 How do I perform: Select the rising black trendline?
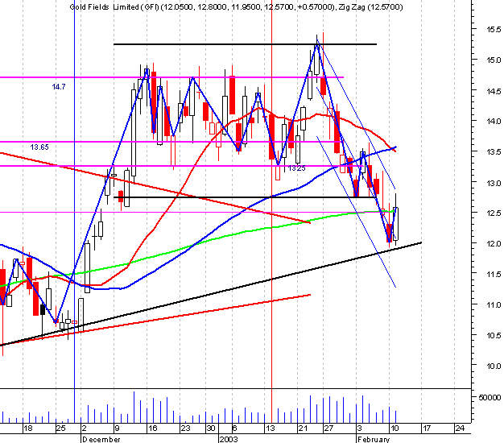coord(210,294)
